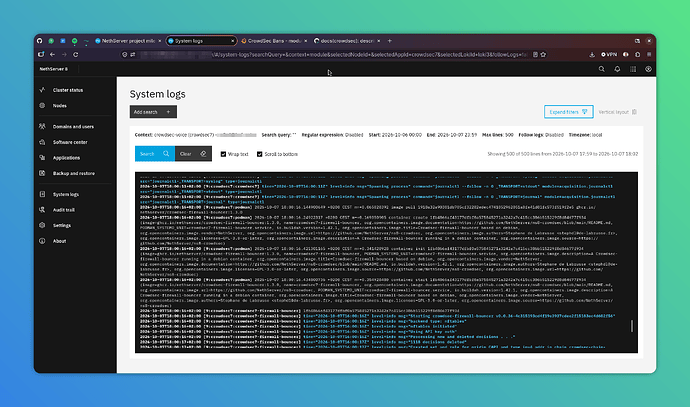Click 'Regular expression: Disabled' text
This screenshot has height=407, width=690.
[x=332, y=135]
